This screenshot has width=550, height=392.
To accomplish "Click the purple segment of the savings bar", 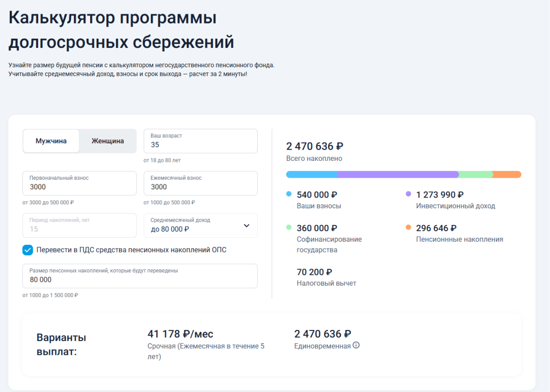I will [x=397, y=174].
